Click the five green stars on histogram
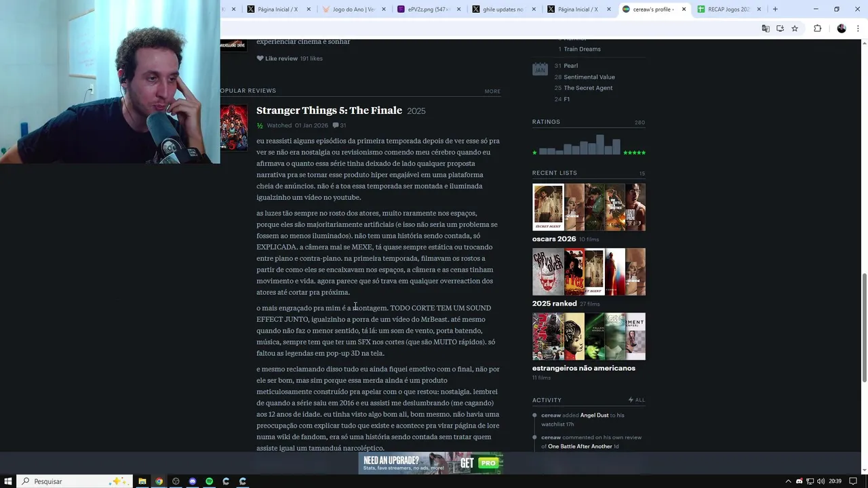Image resolution: width=868 pixels, height=488 pixels. [x=634, y=152]
